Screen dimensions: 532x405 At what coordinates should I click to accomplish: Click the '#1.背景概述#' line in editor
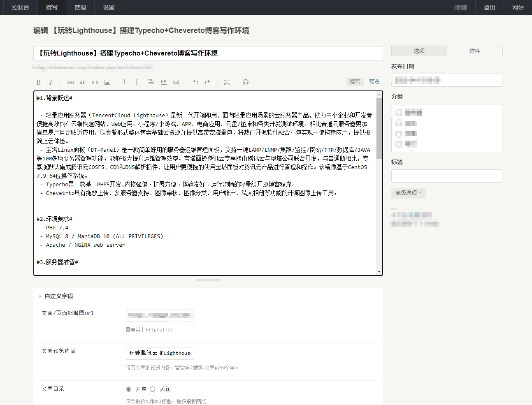coord(54,98)
